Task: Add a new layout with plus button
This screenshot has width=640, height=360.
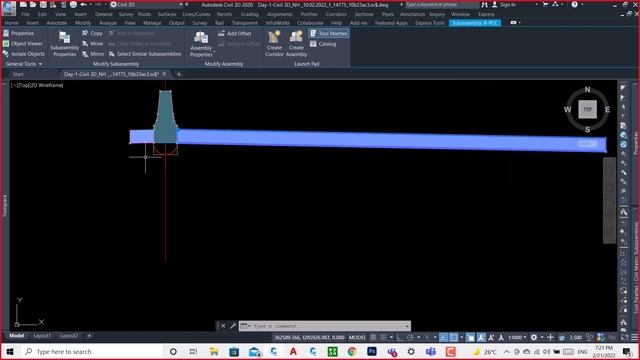Action: [89, 336]
